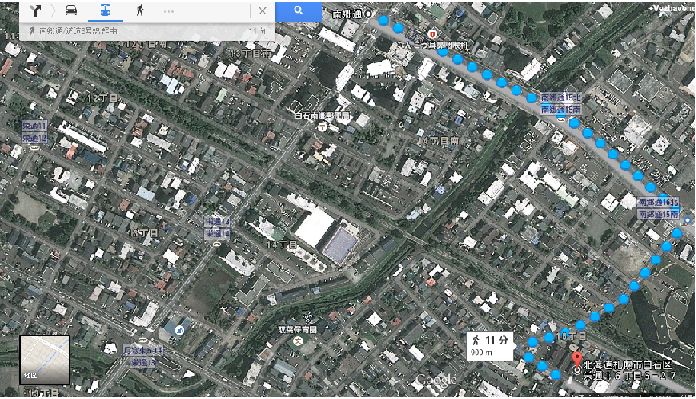
Task: Close the directions panel with X
Action: pos(262,11)
